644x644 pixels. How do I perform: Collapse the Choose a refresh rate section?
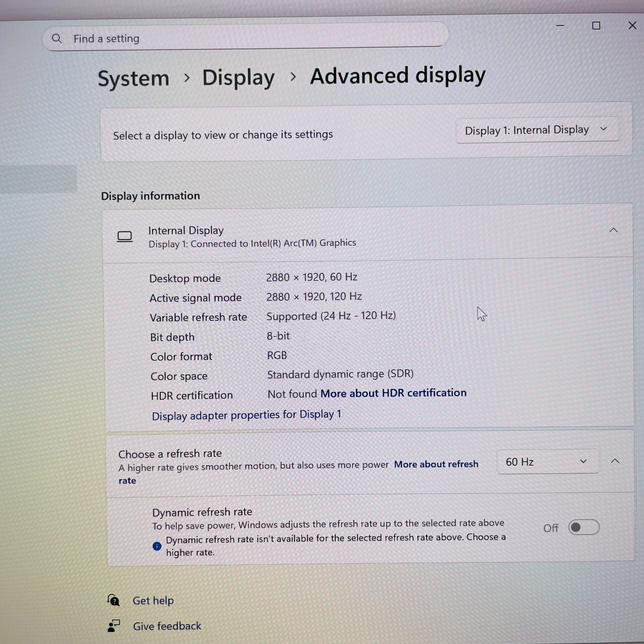coord(615,461)
